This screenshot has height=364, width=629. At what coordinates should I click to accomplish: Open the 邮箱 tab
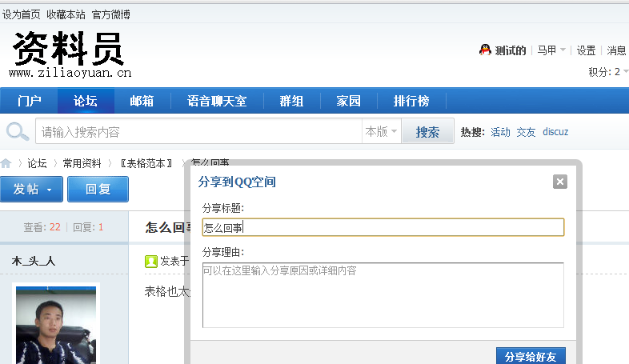click(x=142, y=101)
